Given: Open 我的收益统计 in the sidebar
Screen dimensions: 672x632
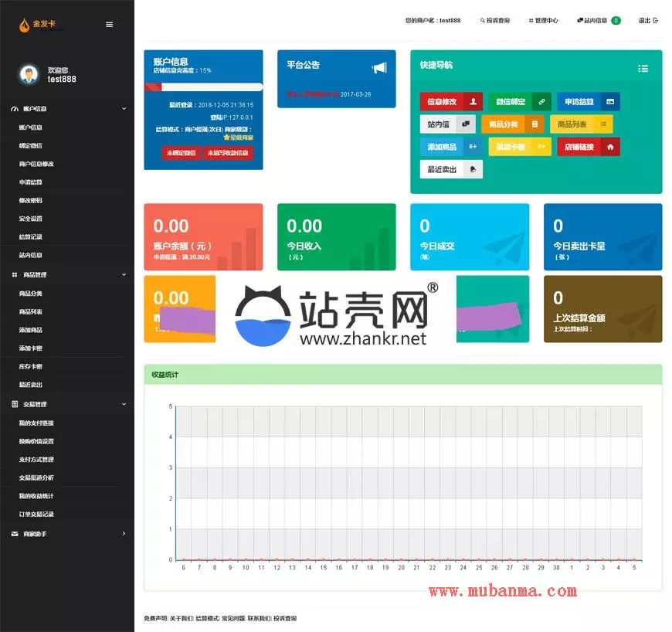Looking at the screenshot, I should click(x=36, y=496).
